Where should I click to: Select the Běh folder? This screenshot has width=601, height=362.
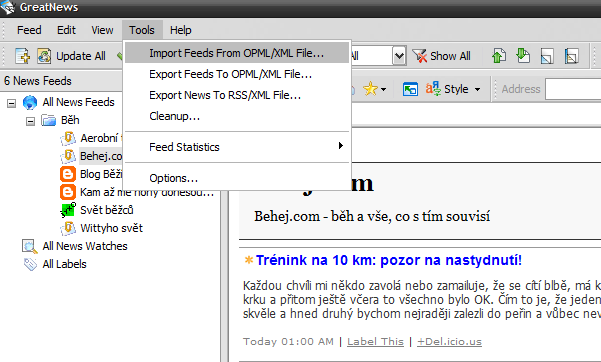point(70,120)
